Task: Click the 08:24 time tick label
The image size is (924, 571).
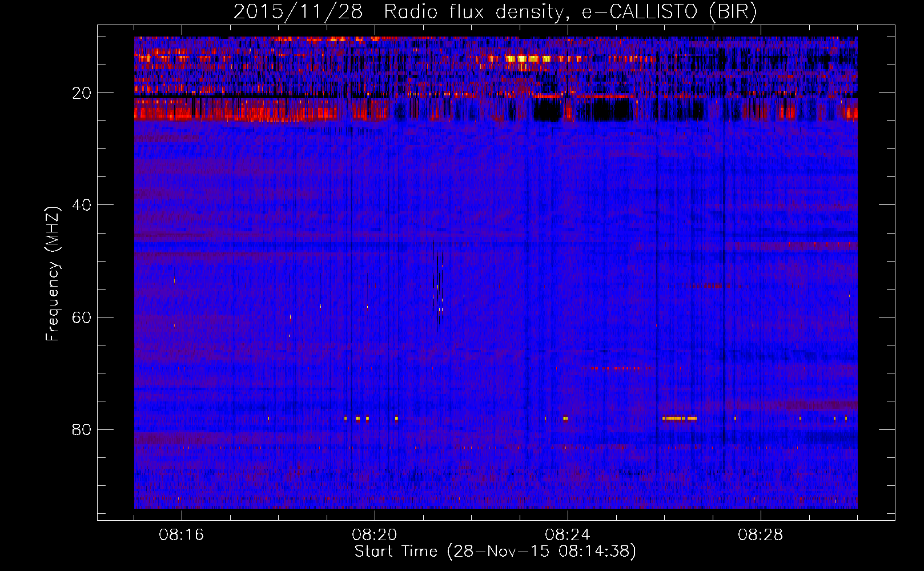Action: 568,535
